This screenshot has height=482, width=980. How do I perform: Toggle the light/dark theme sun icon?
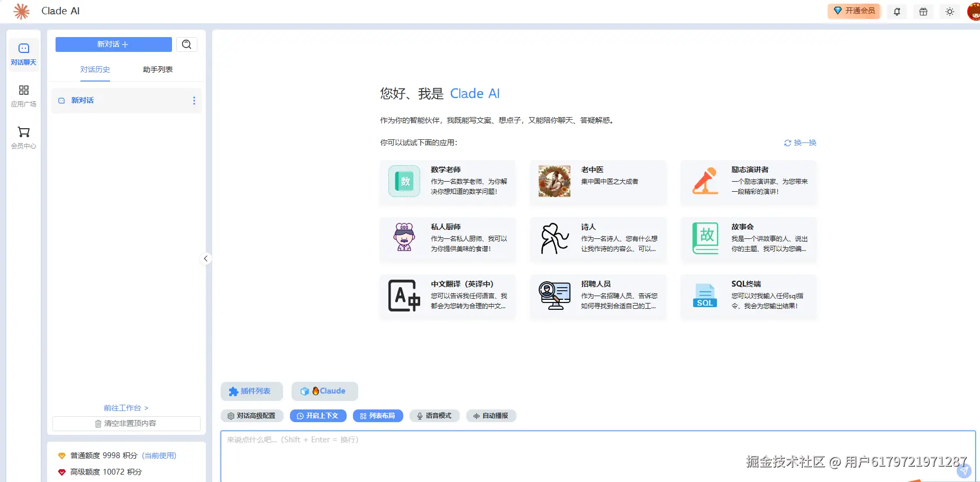click(950, 12)
